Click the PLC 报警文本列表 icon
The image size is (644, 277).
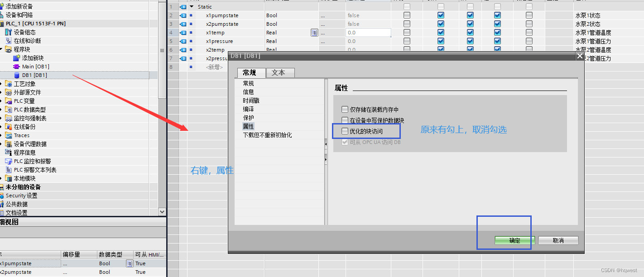[9, 170]
